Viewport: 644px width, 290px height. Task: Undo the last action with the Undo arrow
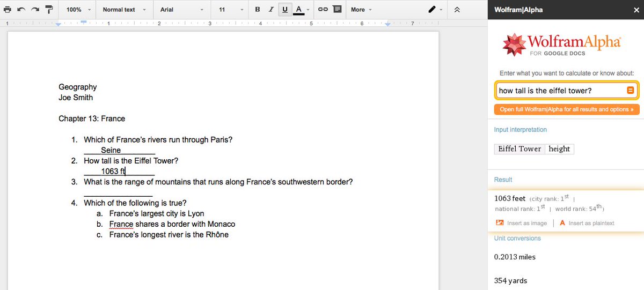pyautogui.click(x=21, y=10)
